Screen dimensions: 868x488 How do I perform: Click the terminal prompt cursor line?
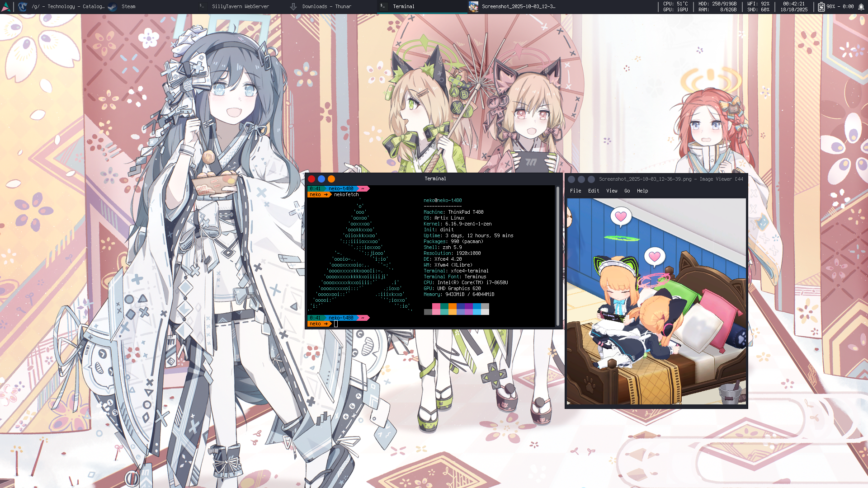(336, 324)
